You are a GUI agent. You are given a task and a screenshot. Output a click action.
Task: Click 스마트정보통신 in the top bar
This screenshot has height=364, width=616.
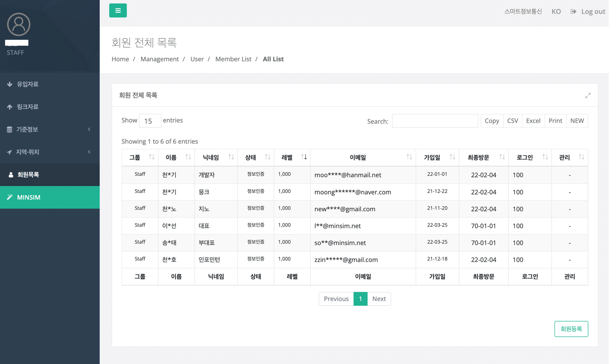(523, 11)
